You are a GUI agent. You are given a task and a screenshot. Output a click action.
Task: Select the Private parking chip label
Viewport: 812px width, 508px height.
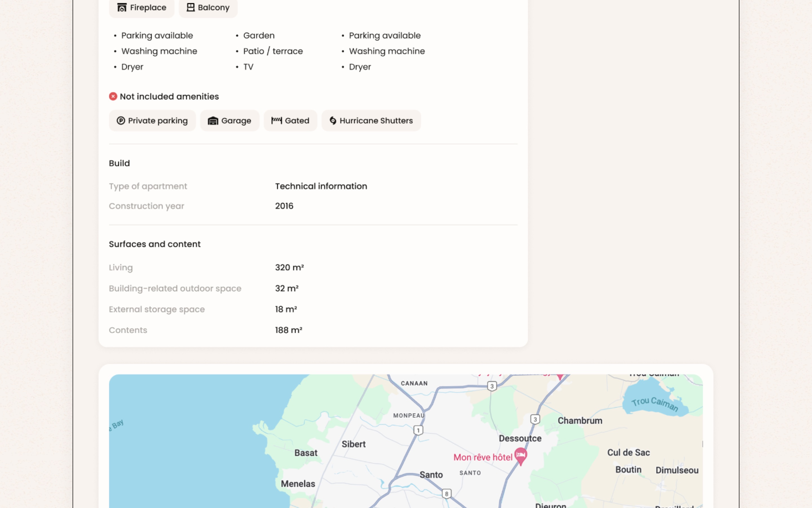coord(158,121)
